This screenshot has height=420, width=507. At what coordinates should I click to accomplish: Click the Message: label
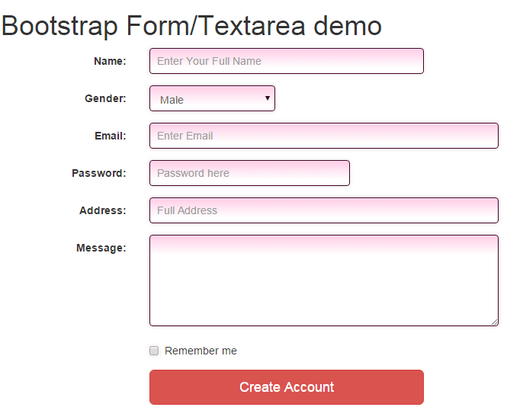click(x=101, y=248)
